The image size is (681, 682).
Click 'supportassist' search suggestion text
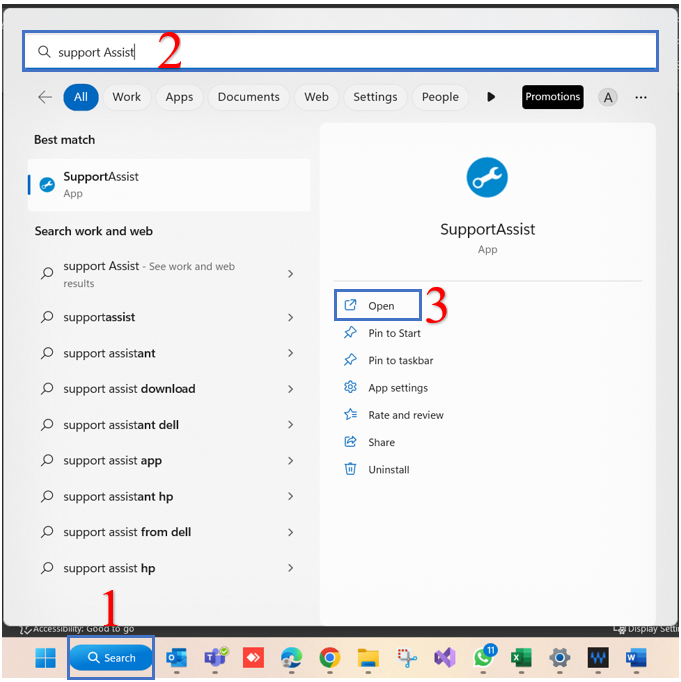tap(99, 318)
